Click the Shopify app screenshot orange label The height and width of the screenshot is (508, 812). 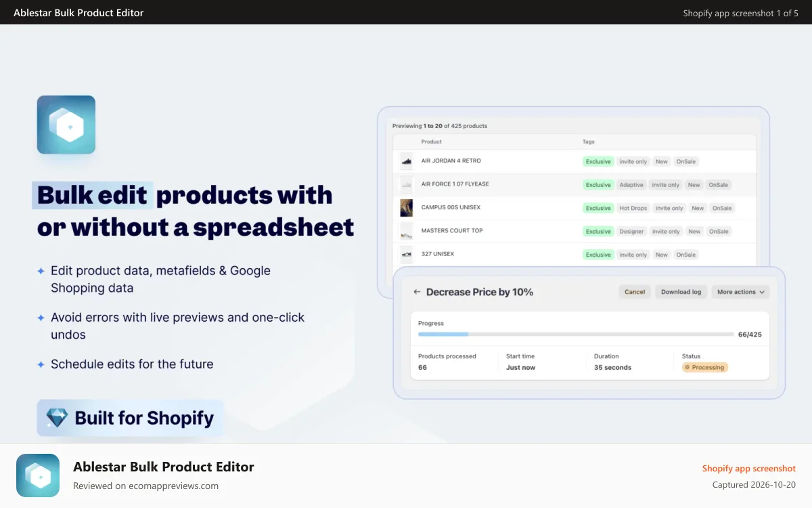click(749, 469)
